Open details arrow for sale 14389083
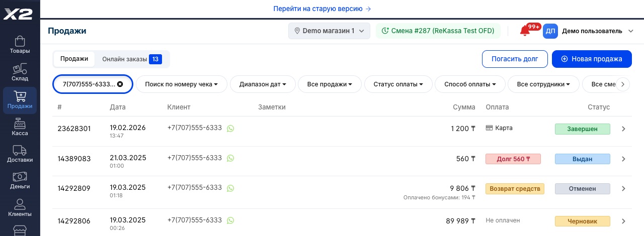Image resolution: width=644 pixels, height=236 pixels. click(x=623, y=159)
